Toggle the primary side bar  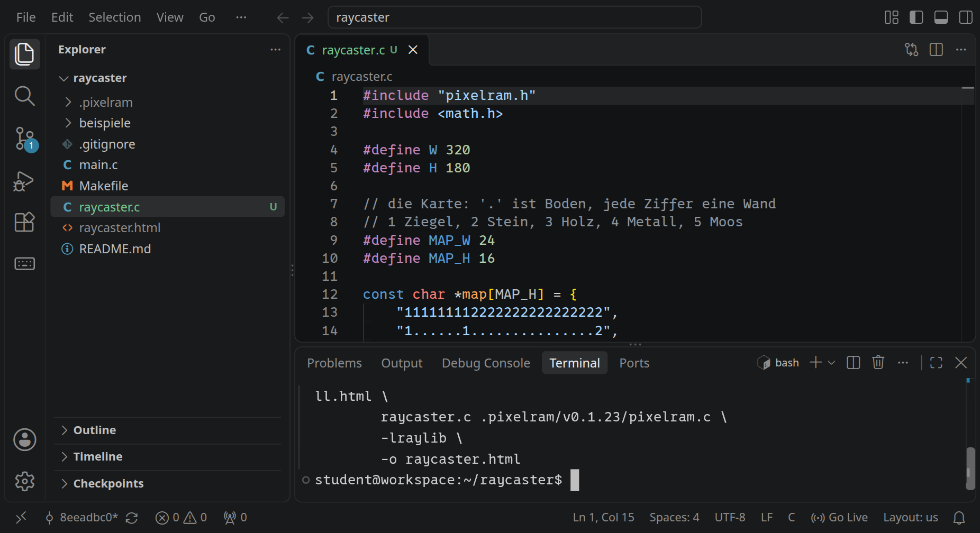(916, 17)
